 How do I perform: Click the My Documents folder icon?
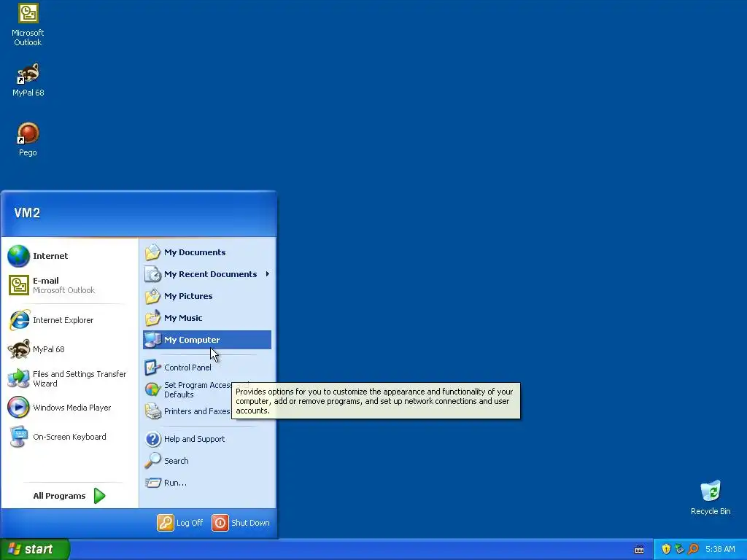[153, 252]
